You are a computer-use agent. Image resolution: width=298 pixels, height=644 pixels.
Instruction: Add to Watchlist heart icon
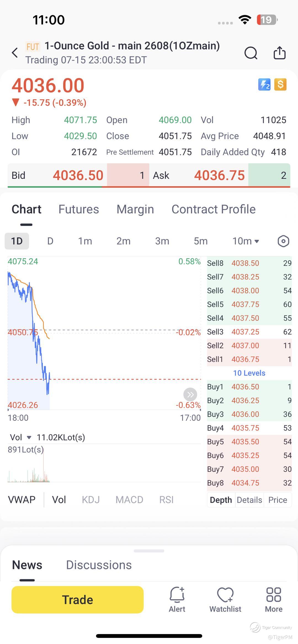click(x=225, y=600)
